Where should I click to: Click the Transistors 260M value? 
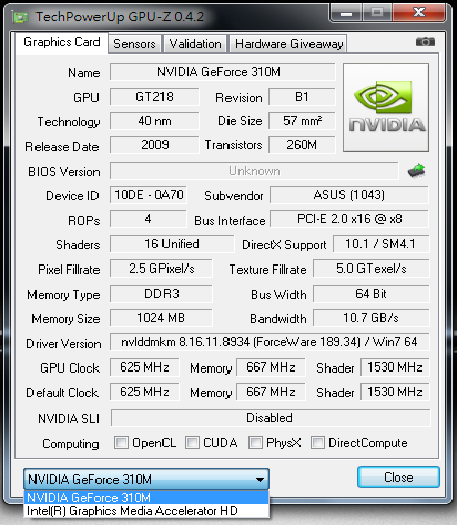point(302,145)
